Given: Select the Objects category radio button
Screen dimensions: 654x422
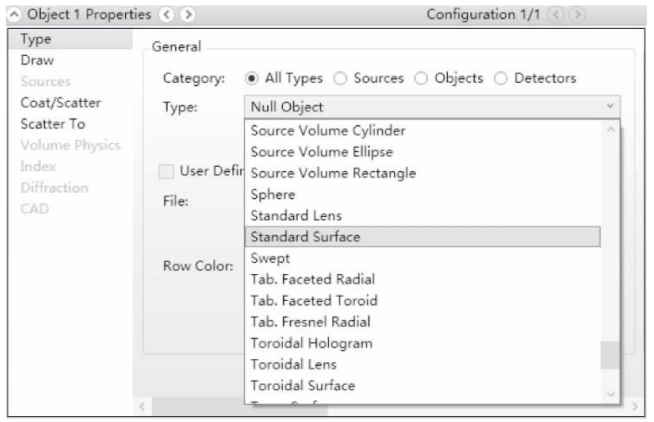Looking at the screenshot, I should (x=420, y=78).
